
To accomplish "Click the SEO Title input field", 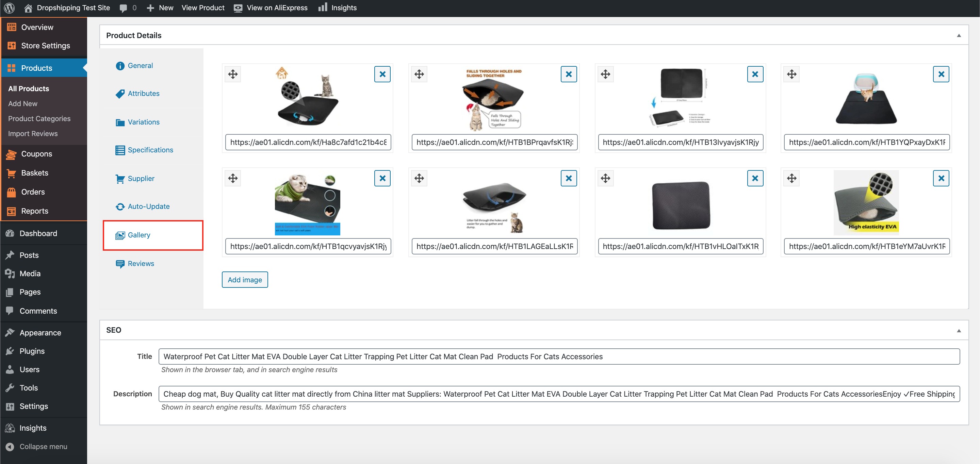I will click(558, 357).
